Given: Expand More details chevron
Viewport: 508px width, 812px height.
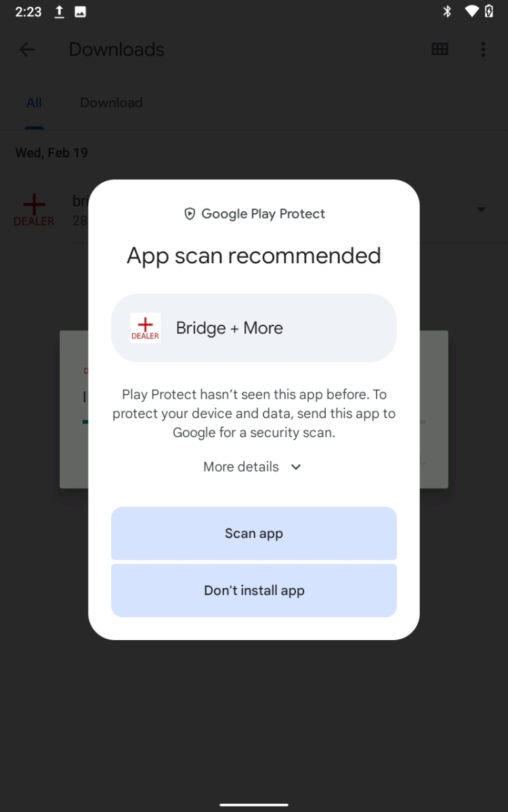Looking at the screenshot, I should (296, 467).
